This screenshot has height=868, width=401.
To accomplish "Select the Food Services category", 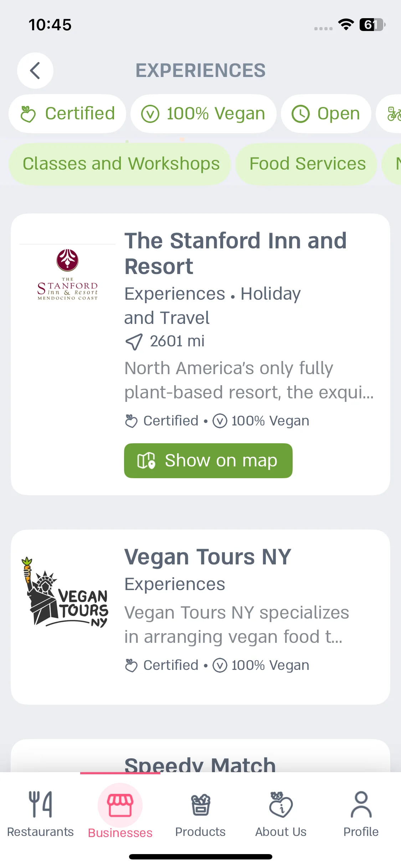I will (x=307, y=164).
